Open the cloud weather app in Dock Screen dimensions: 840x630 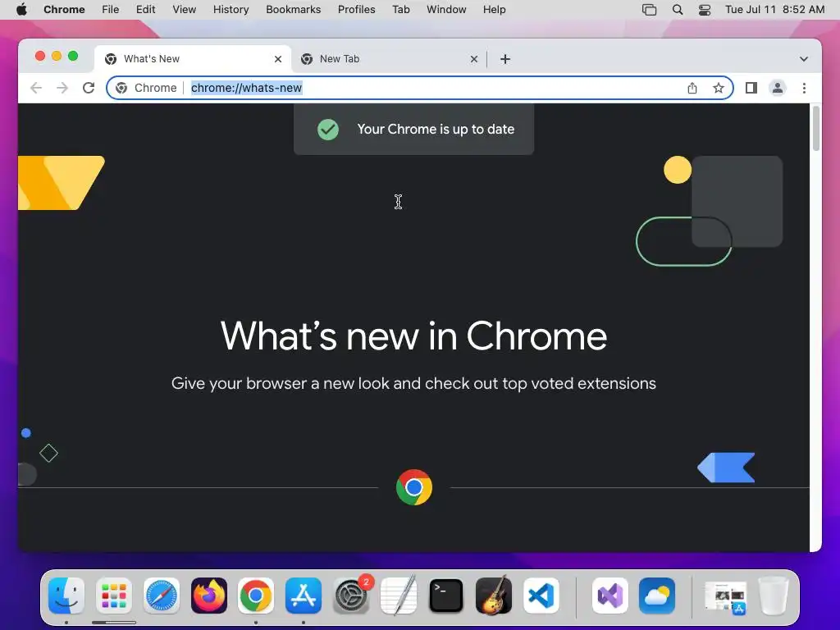(657, 596)
